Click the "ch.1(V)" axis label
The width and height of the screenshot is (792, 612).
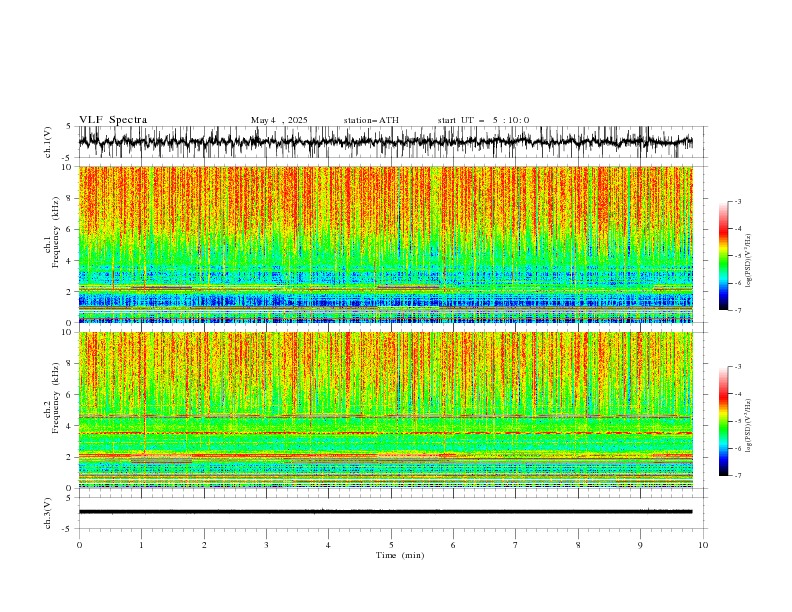click(x=48, y=142)
